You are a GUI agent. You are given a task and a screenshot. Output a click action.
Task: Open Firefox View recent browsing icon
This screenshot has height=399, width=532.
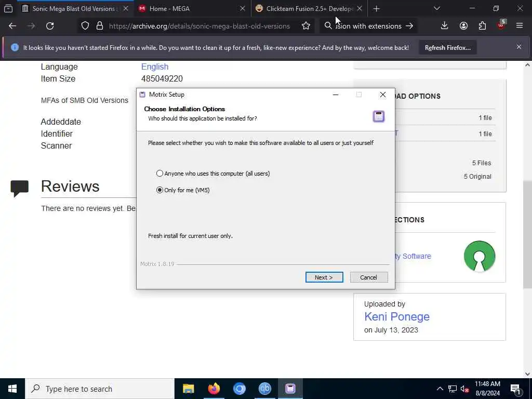coord(8,8)
